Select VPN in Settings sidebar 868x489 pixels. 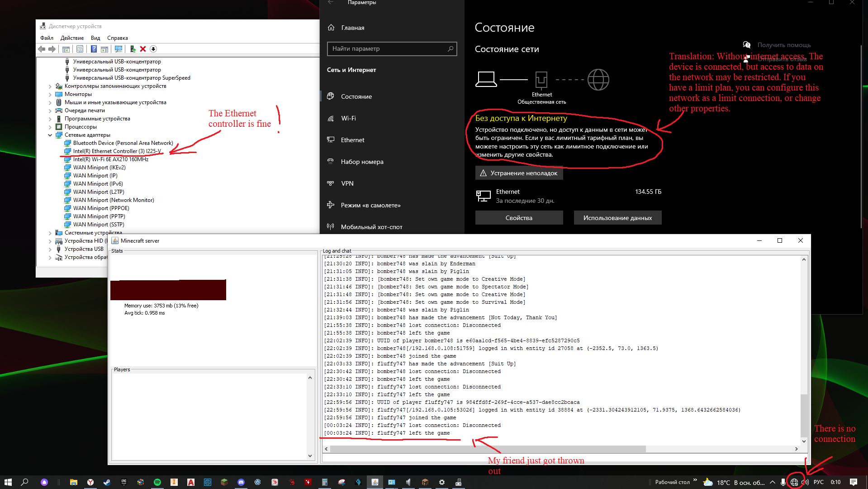(x=392, y=183)
